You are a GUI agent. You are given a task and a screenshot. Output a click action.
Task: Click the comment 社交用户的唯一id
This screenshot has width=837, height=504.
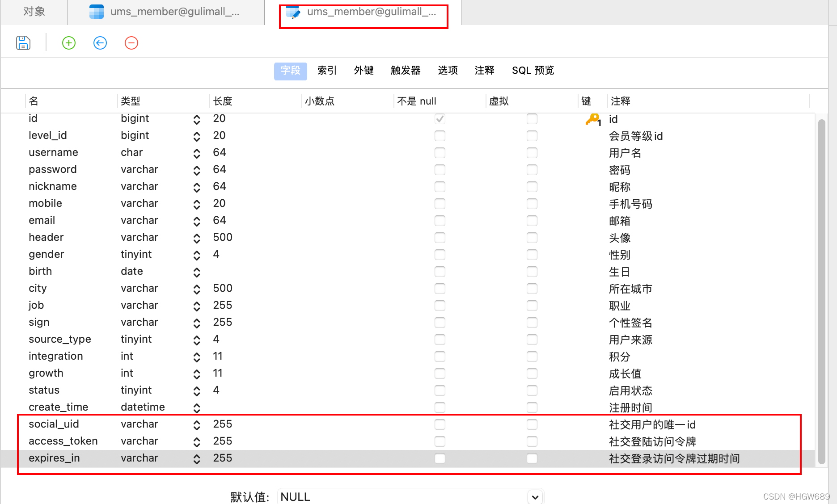[652, 424]
